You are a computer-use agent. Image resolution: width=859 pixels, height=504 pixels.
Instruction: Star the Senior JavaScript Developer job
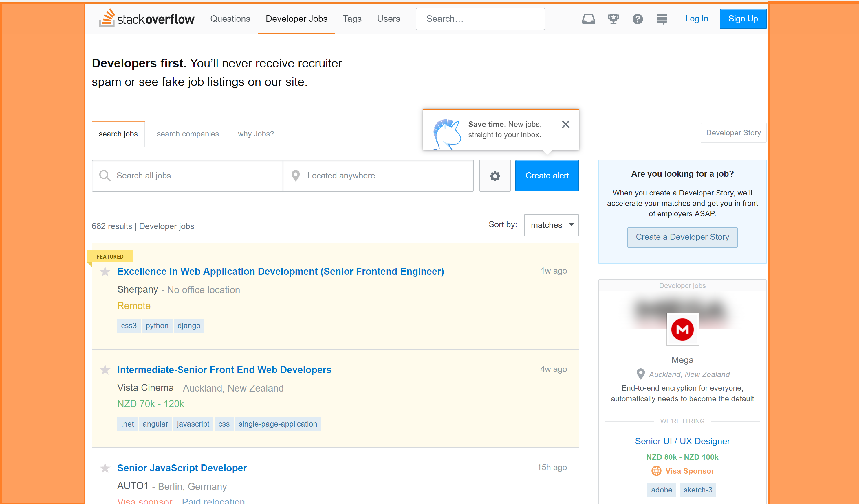(105, 468)
